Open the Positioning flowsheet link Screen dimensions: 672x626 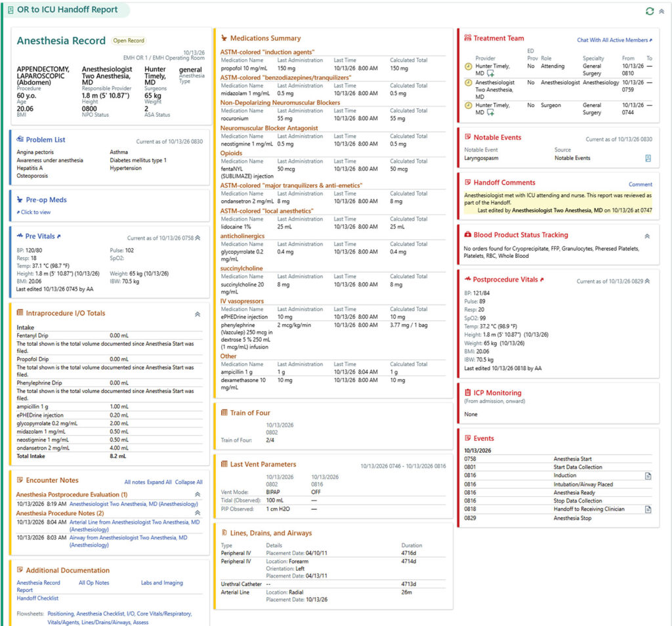tap(60, 614)
